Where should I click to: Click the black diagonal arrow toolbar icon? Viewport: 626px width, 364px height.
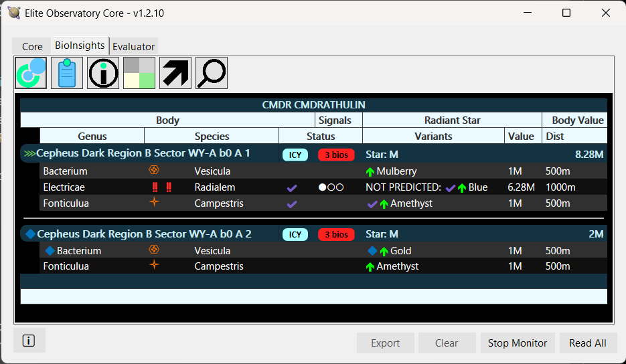[175, 73]
